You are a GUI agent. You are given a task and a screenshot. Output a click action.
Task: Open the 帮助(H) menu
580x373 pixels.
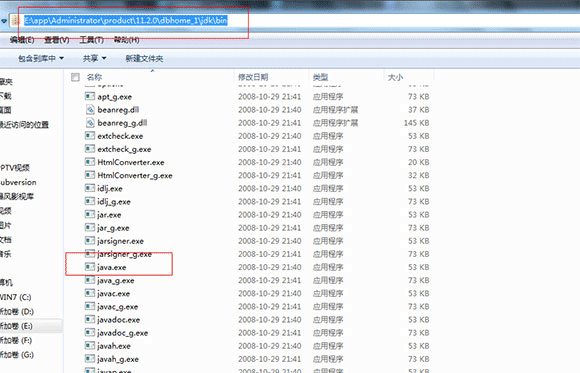(126, 40)
